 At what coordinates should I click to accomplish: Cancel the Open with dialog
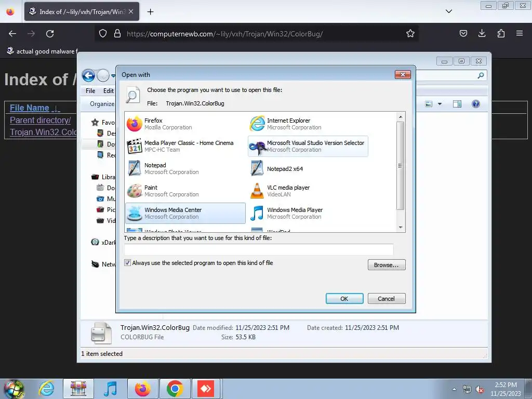[387, 299]
